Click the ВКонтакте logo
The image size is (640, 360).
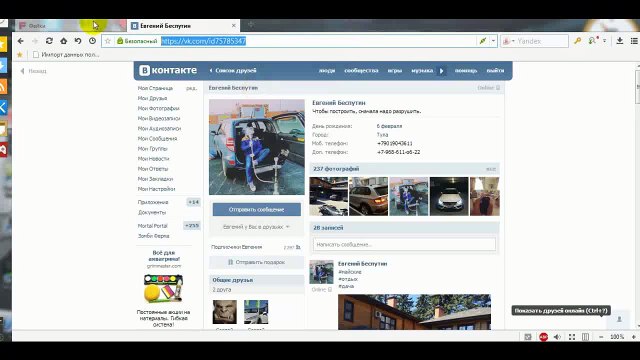(x=168, y=70)
